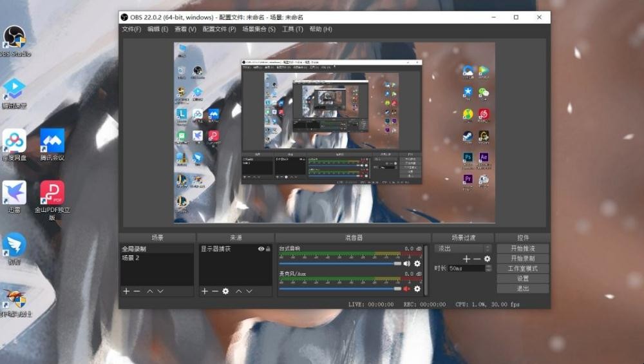
Task: Toggle visibility of 显示器捕获 source
Action: click(261, 249)
